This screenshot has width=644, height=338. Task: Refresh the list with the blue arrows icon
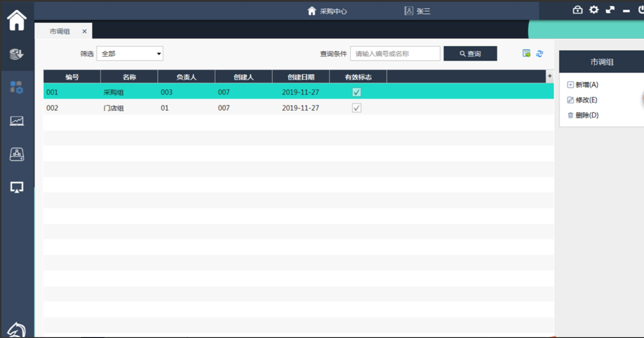click(x=540, y=54)
